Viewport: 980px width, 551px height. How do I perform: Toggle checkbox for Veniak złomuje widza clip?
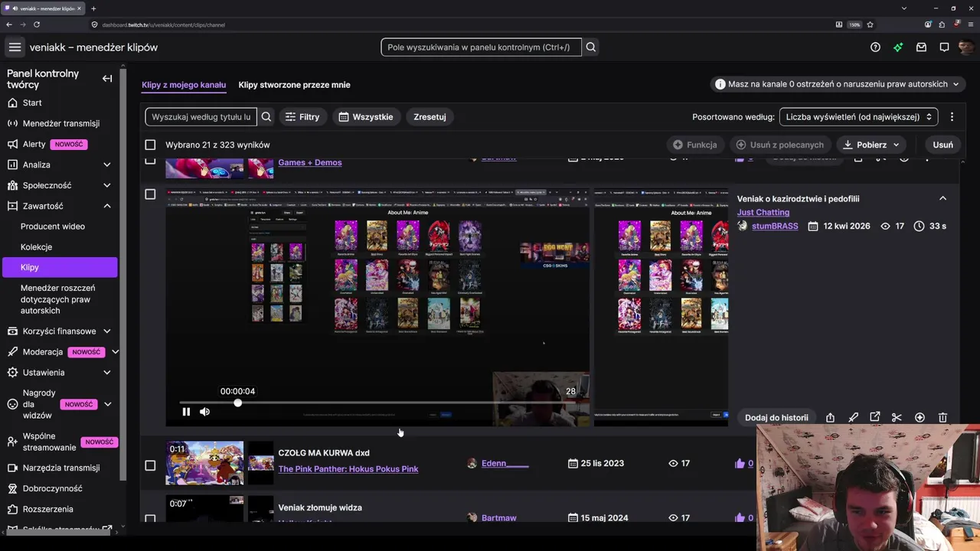(x=150, y=519)
